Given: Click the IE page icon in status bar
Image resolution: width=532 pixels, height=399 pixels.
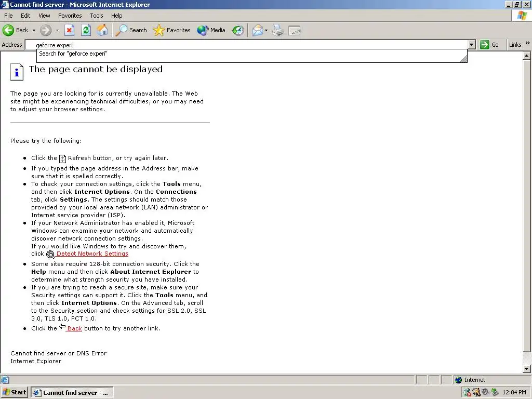Looking at the screenshot, I should (x=5, y=380).
